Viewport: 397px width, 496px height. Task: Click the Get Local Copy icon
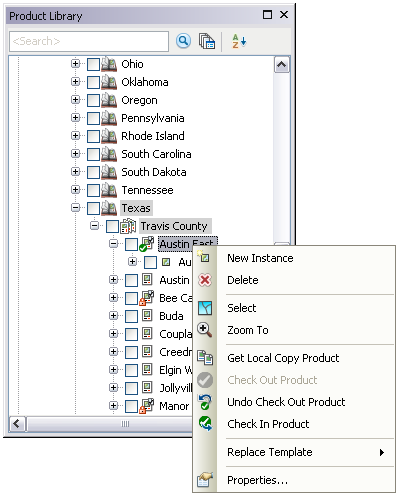205,358
